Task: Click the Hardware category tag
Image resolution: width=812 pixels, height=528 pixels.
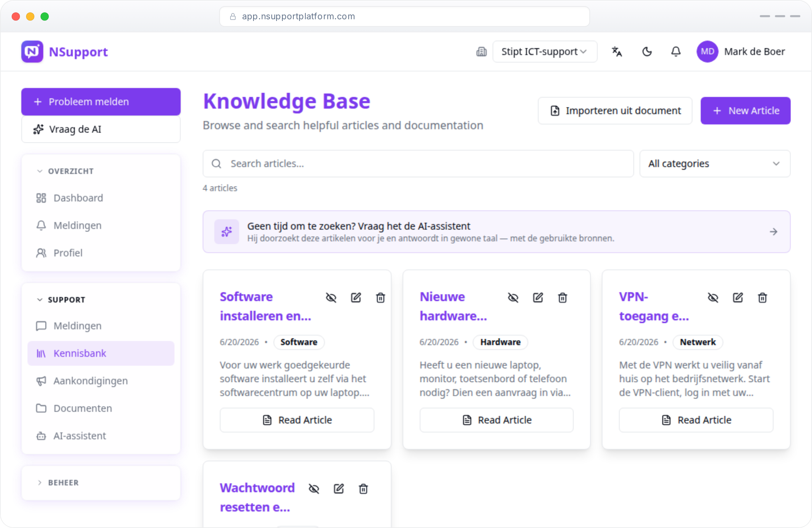Action: coord(500,342)
